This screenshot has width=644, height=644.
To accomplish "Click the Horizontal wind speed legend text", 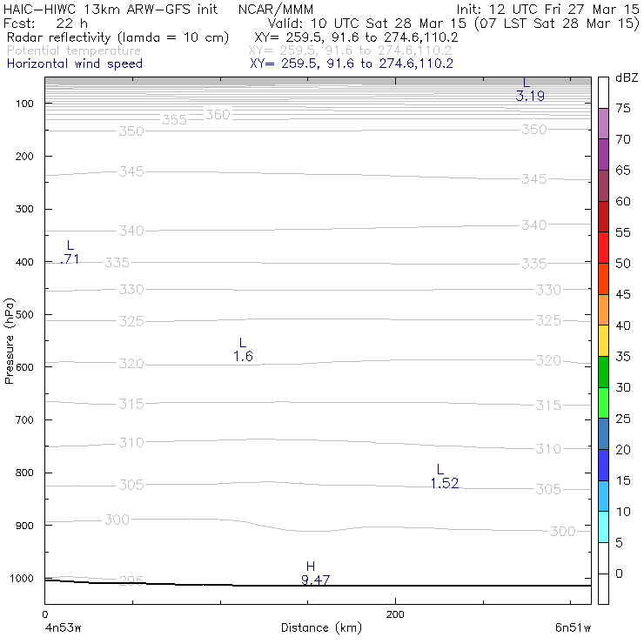I will 75,64.
